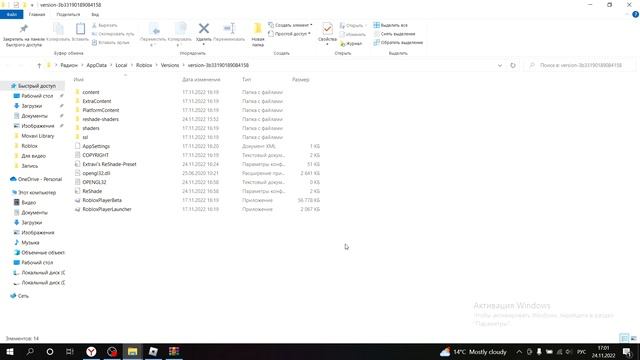Select the RobloxPlayerLauncher application
The height and width of the screenshot is (360, 640).
[x=107, y=209]
